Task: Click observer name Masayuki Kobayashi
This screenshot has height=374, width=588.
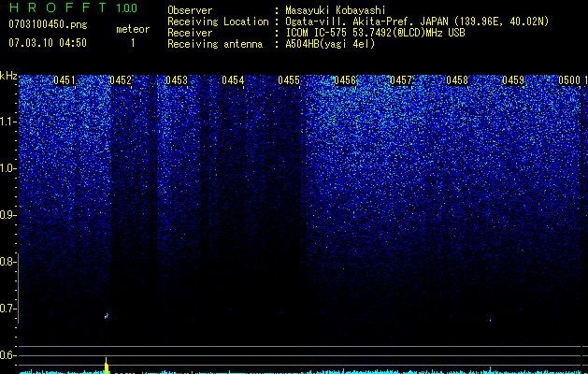Action: coord(336,10)
